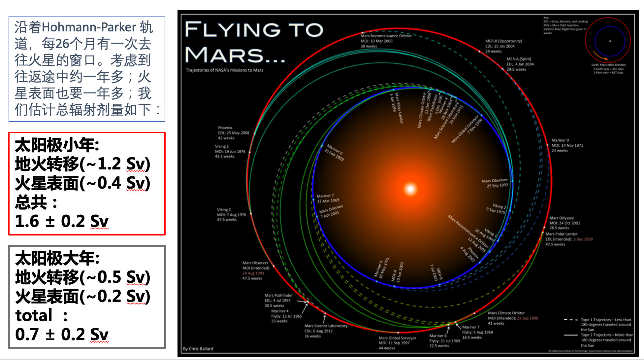The width and height of the screenshot is (644, 360).
Task: Click the "Mars Observer MOI (intended)" label
Action: pos(256,270)
